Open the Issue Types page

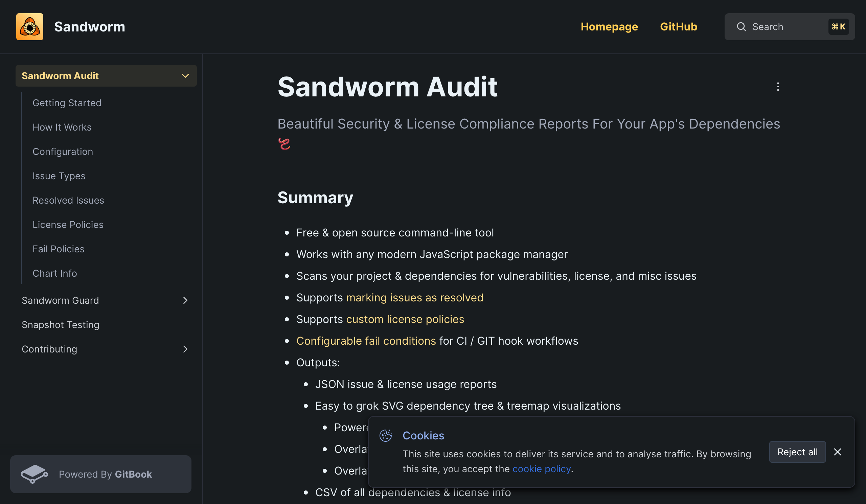click(x=59, y=176)
